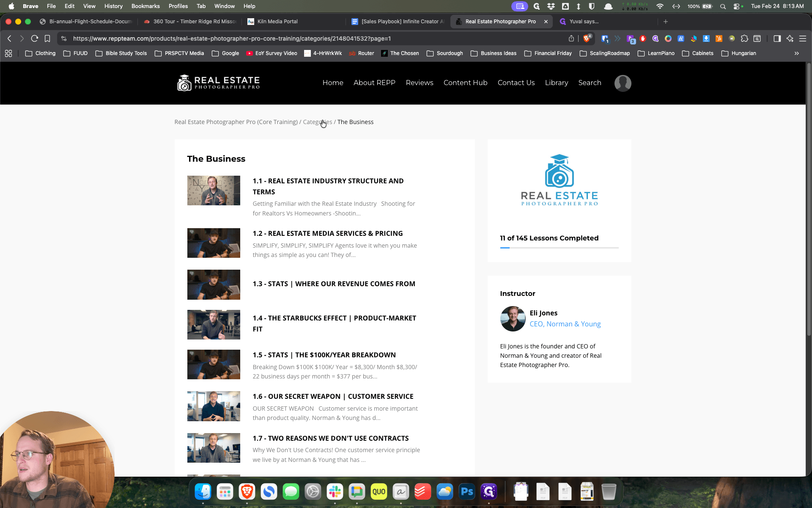Image resolution: width=812 pixels, height=508 pixels.
Task: Open Messages app in dock
Action: click(x=291, y=491)
